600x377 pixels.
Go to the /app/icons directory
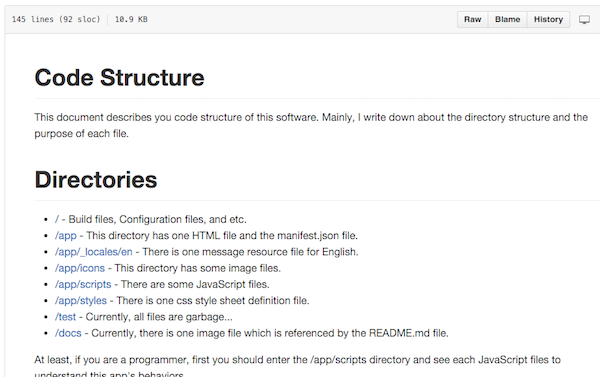80,268
